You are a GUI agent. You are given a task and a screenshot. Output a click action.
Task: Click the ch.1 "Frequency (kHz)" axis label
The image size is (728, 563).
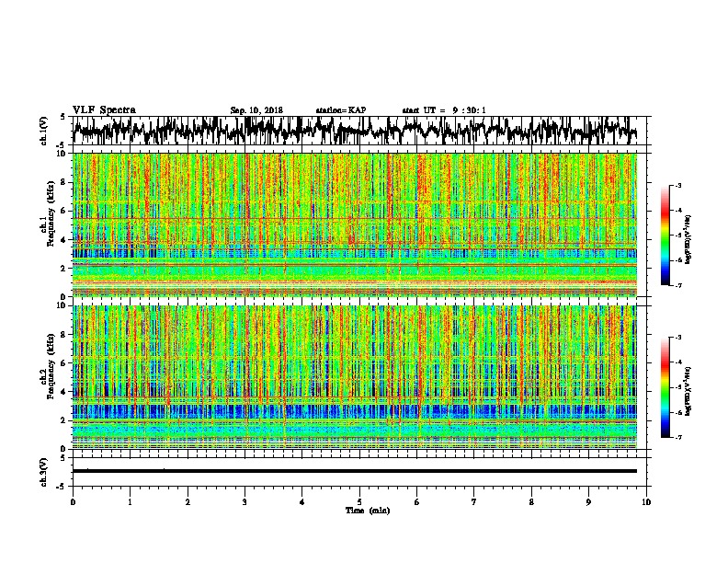click(x=51, y=214)
